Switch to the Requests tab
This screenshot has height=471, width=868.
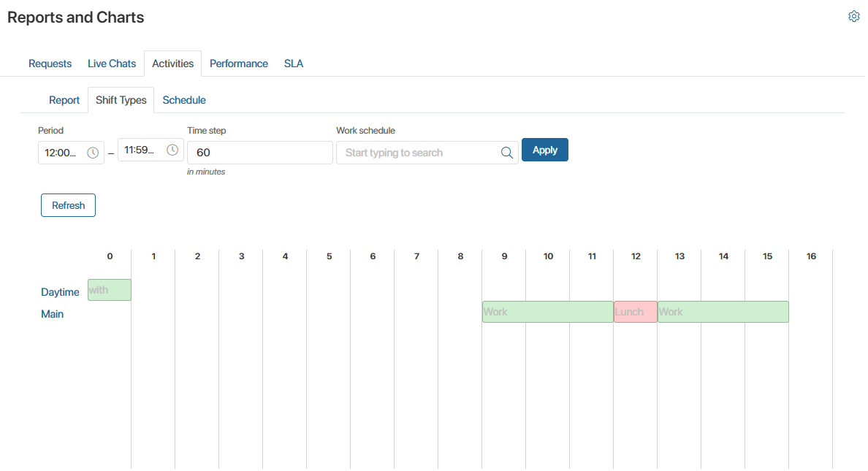click(50, 64)
